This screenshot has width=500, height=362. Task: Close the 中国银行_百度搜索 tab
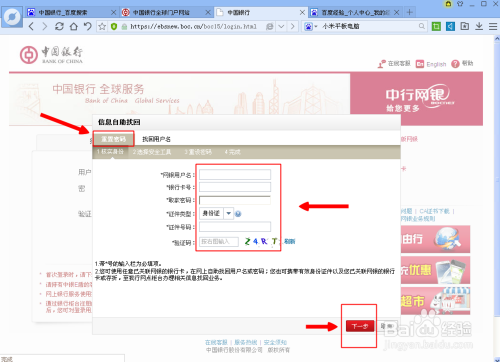[113, 12]
